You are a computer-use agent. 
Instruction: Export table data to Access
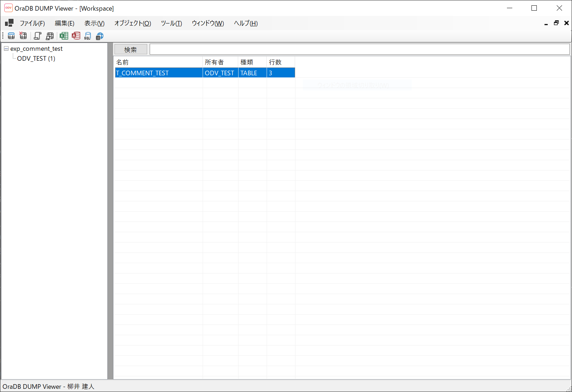[76, 36]
